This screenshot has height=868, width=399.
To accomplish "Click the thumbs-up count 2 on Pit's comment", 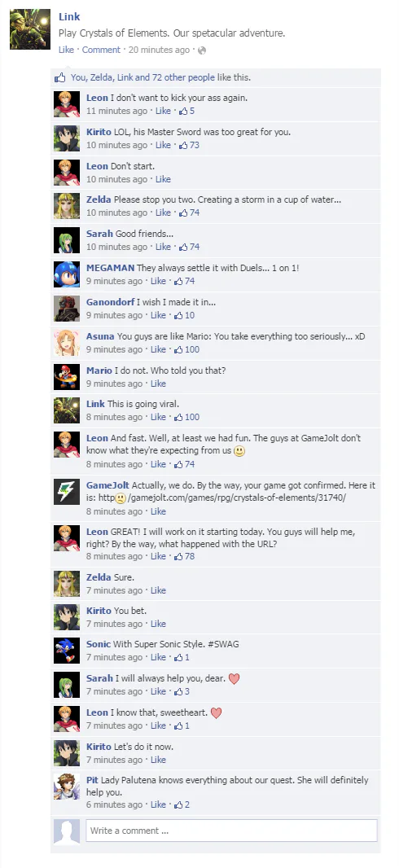I will pyautogui.click(x=182, y=804).
